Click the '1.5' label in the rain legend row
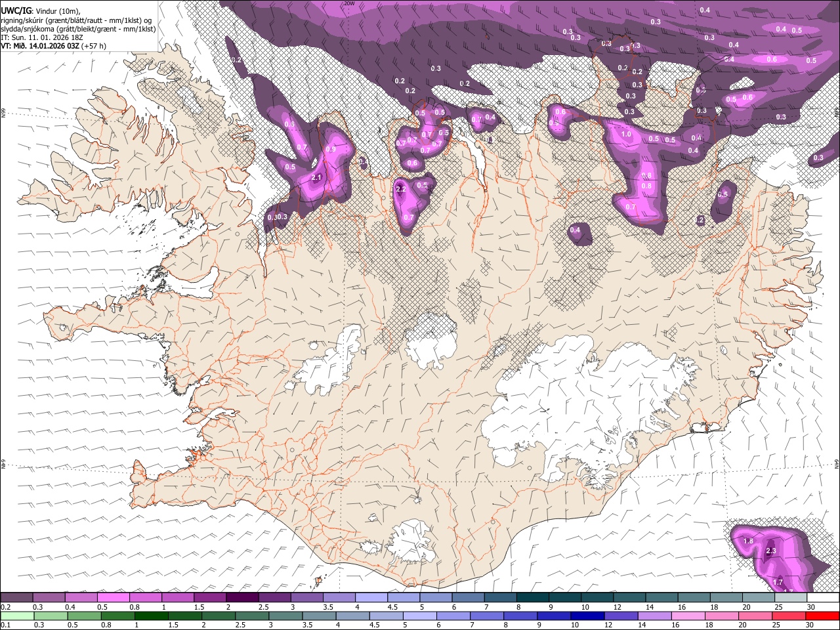 [173, 625]
